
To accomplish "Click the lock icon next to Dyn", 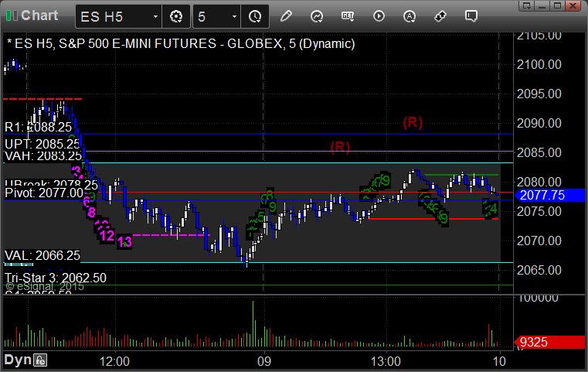I will pyautogui.click(x=40, y=360).
